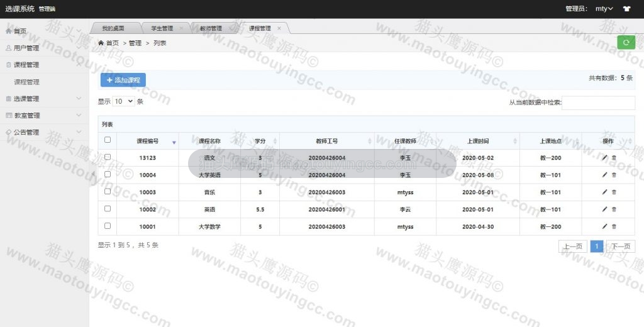Check the box for course 10001

(x=108, y=226)
